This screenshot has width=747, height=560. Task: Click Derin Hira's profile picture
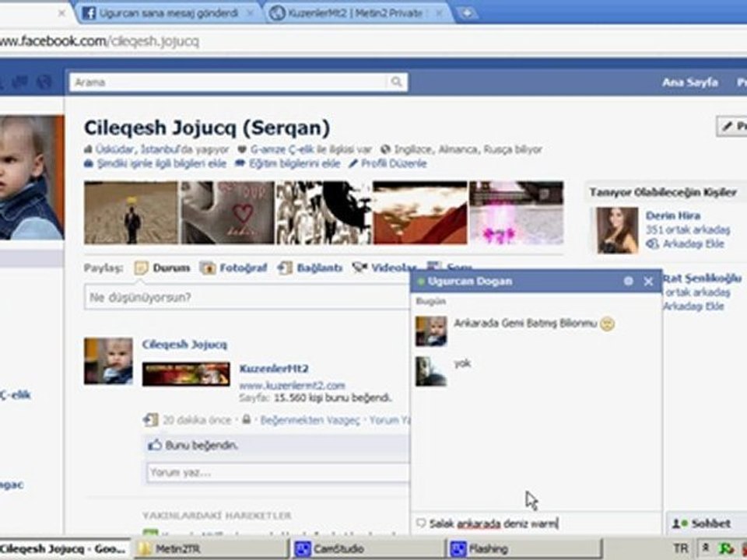click(617, 230)
